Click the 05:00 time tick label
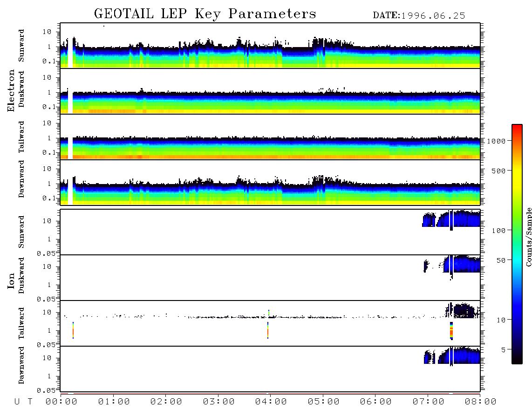This screenshot has width=532, height=410. (x=324, y=402)
